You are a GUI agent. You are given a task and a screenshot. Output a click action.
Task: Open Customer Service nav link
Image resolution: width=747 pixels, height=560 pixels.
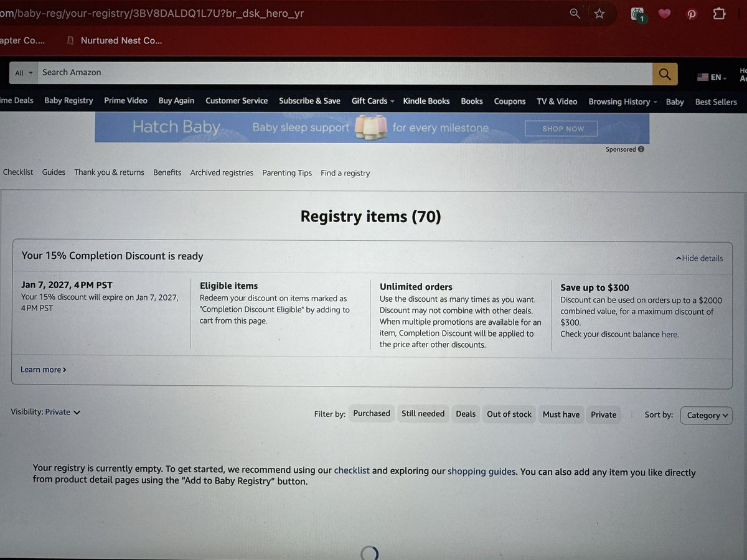click(x=237, y=100)
